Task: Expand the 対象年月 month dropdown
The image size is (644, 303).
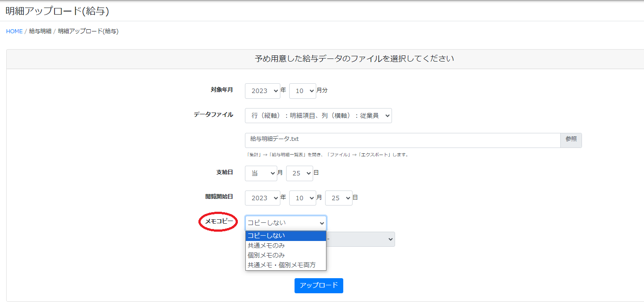Action: pyautogui.click(x=303, y=91)
